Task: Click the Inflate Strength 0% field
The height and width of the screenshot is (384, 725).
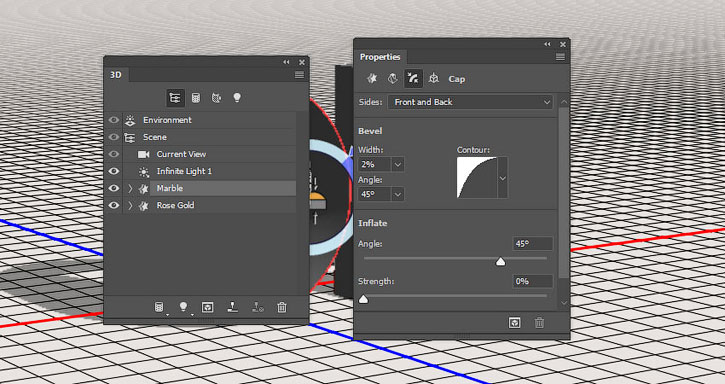Action: [533, 281]
